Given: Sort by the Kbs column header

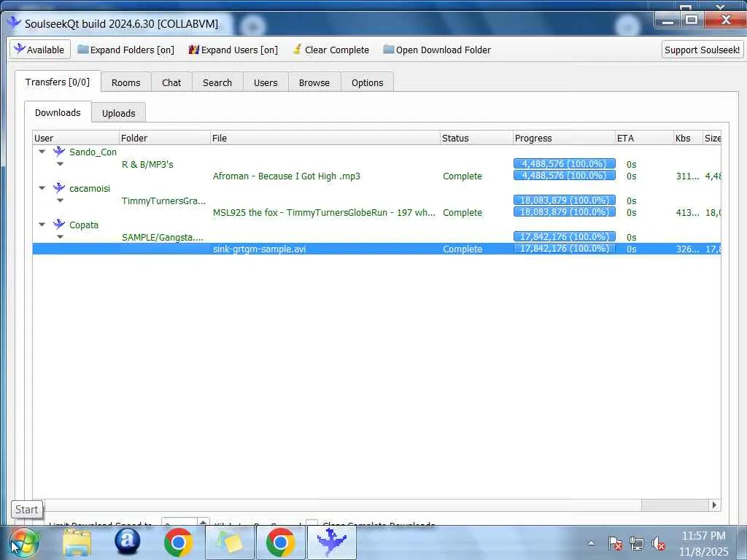Looking at the screenshot, I should tap(688, 138).
